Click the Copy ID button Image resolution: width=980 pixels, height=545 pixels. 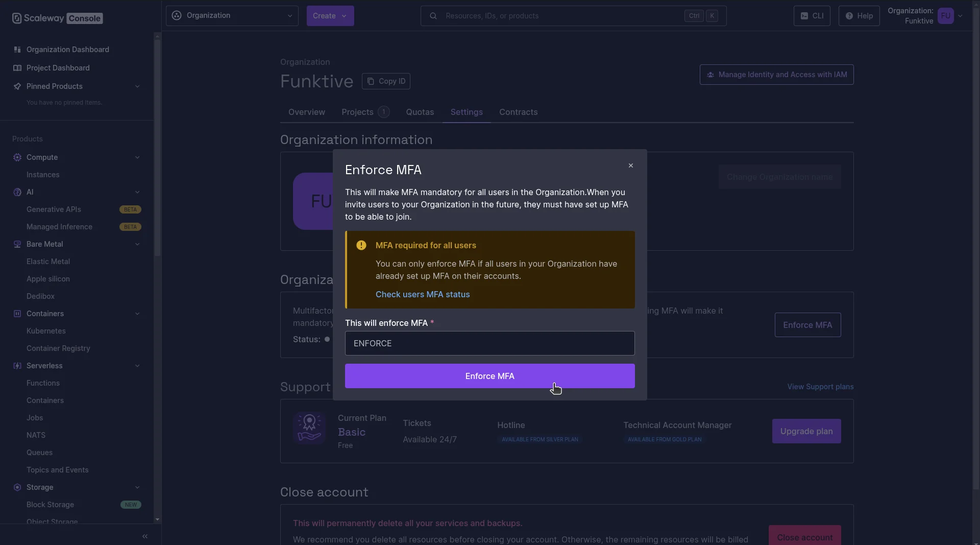386,81
